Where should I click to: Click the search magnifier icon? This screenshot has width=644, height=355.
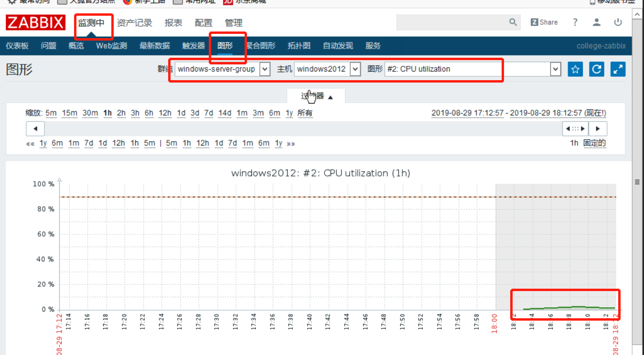click(x=513, y=22)
